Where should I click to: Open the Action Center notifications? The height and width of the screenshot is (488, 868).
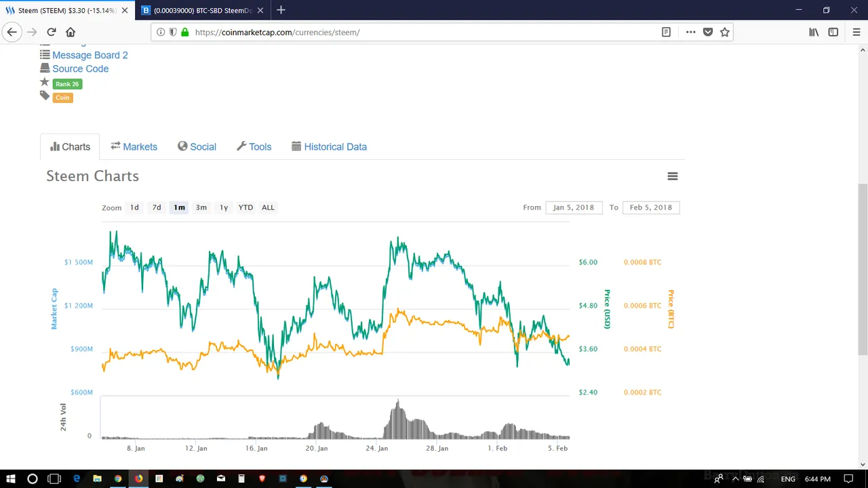pos(848,479)
